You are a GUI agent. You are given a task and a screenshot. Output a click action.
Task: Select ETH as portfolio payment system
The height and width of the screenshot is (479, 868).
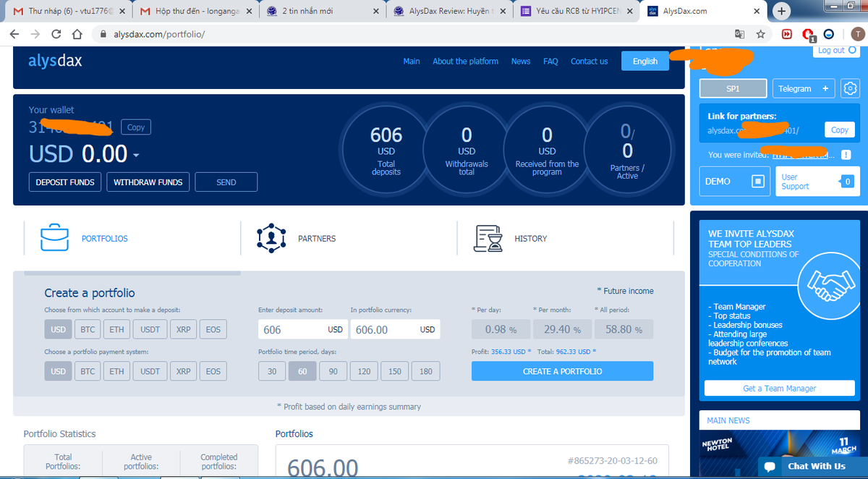pos(116,371)
